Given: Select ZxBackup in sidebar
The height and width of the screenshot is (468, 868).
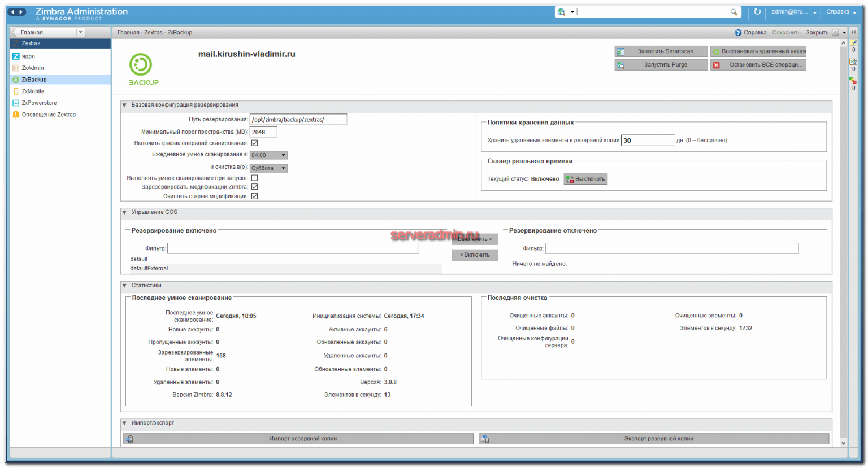Looking at the screenshot, I should click(60, 80).
